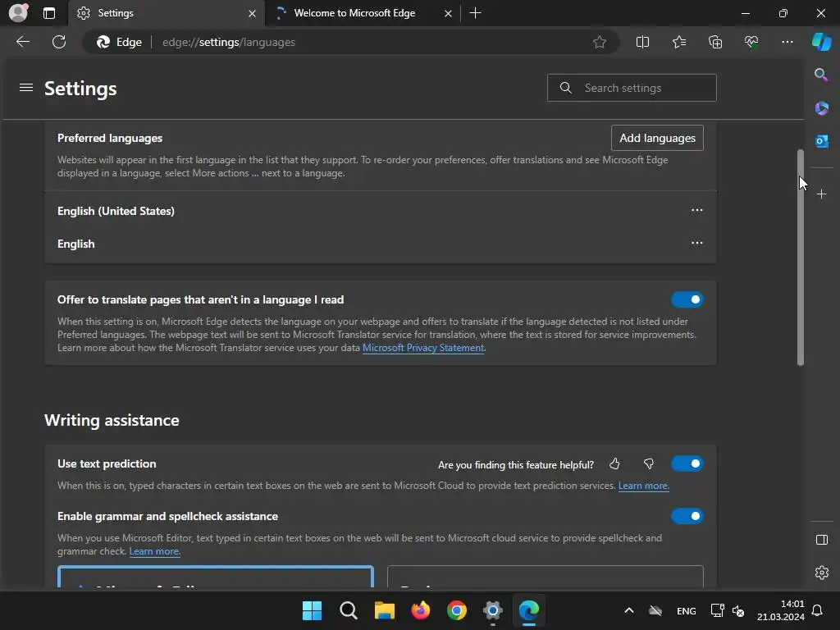The image size is (840, 630).
Task: Disable Use text prediction toggle
Action: click(687, 463)
